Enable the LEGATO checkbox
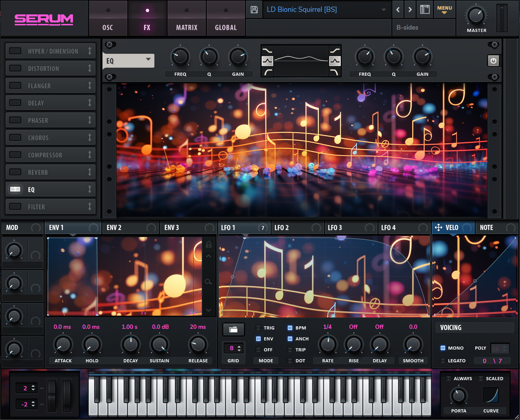520x420 pixels. (x=443, y=361)
